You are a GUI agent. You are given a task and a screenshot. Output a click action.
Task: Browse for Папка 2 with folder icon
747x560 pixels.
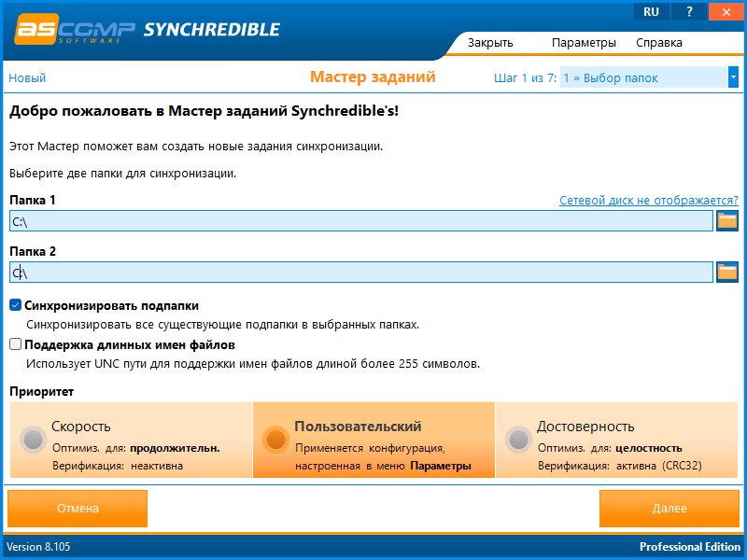727,272
